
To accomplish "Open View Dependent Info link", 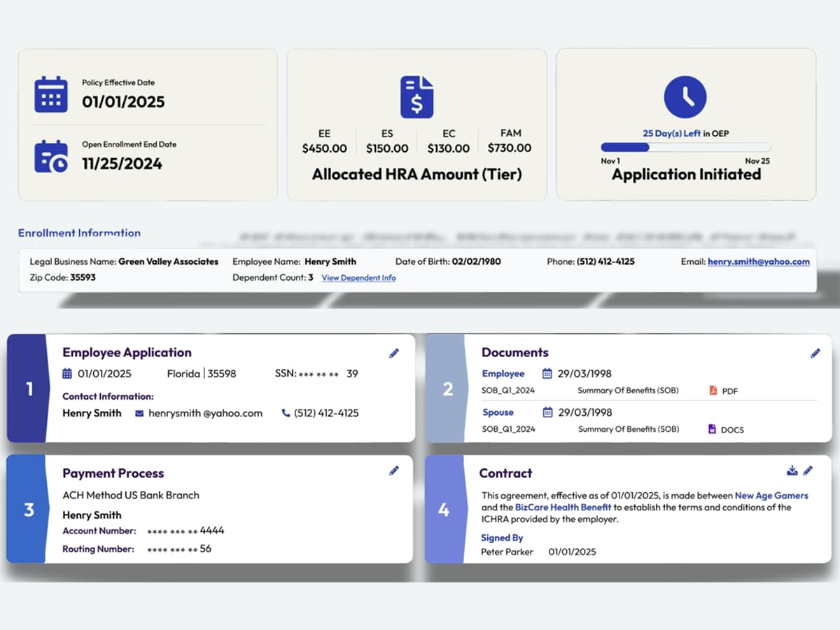I will (358, 278).
